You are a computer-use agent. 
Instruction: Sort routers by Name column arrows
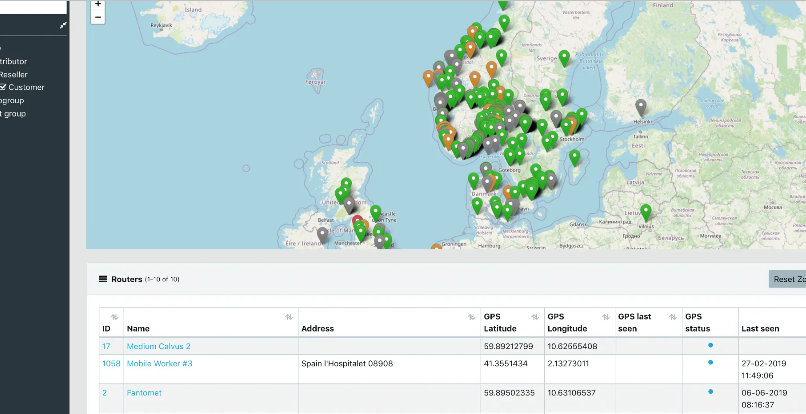click(x=291, y=317)
